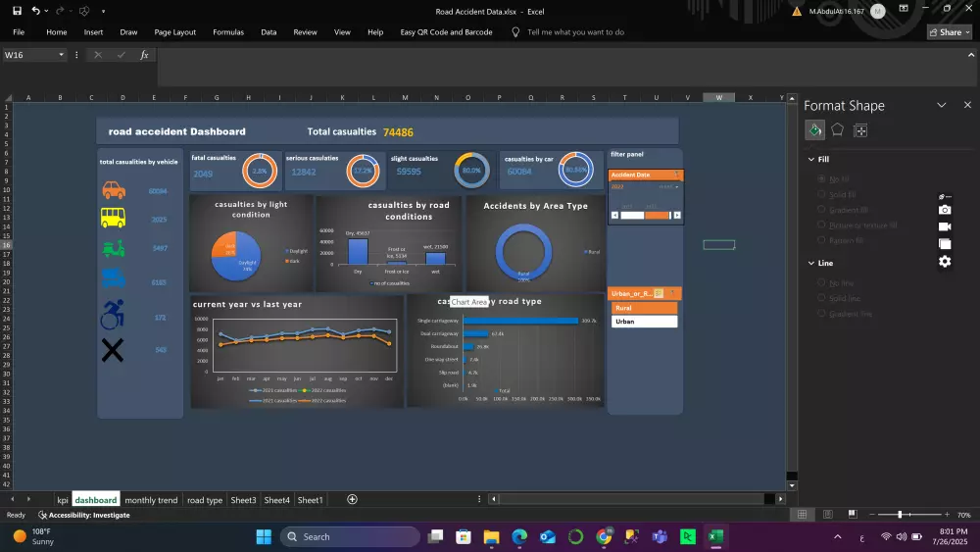Viewport: 980px width, 552px height.
Task: Switch to the road type sheet
Action: 205,499
